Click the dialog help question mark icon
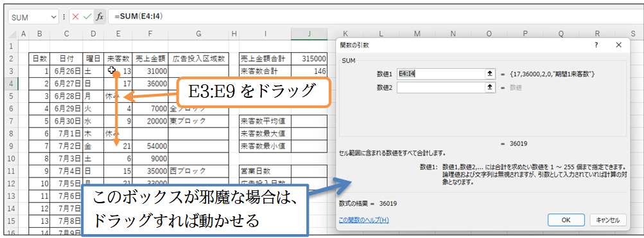This screenshot has width=644, height=238. (x=596, y=45)
